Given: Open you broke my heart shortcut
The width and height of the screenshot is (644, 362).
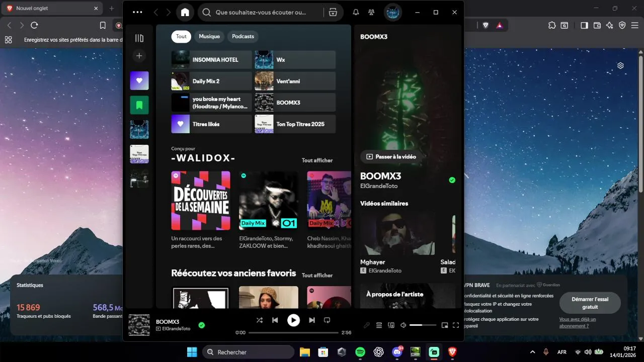Looking at the screenshot, I should [x=211, y=103].
